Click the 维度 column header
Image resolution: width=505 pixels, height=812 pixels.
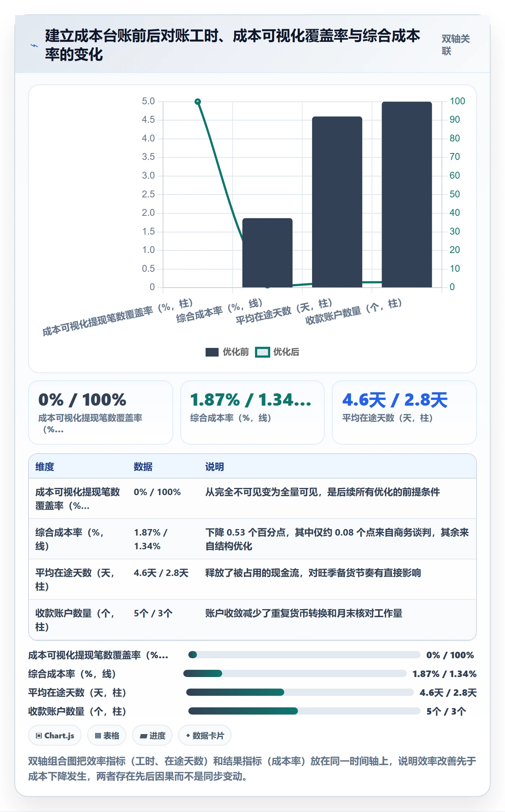pos(45,467)
